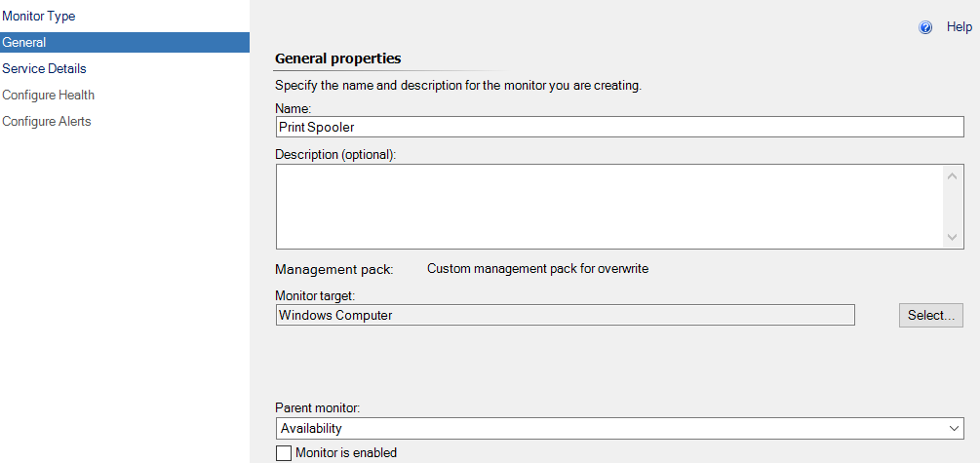Go to the Monitor Type step

(39, 17)
